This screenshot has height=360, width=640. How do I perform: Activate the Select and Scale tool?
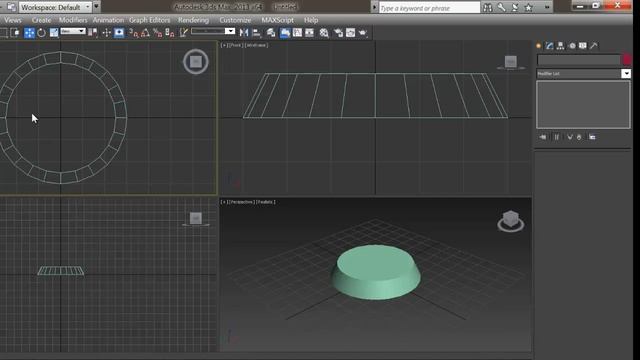point(54,33)
